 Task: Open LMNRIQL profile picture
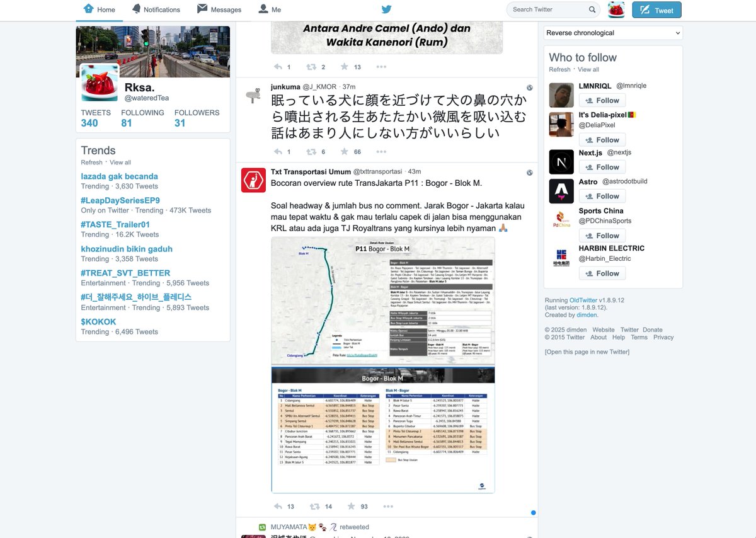561,95
